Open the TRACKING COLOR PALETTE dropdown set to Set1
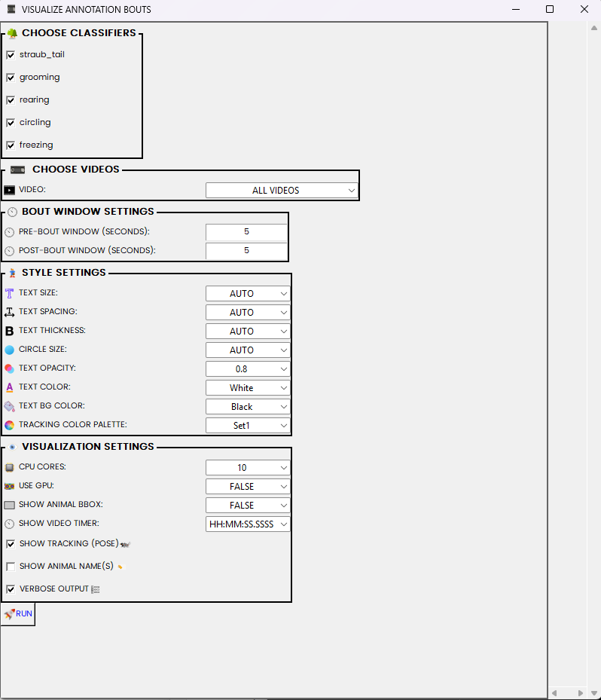This screenshot has height=700, width=601. [x=248, y=425]
